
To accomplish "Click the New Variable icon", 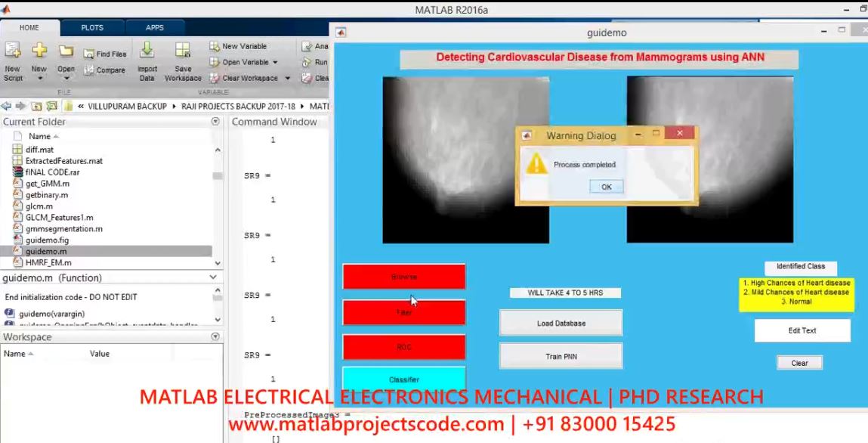I will click(215, 47).
